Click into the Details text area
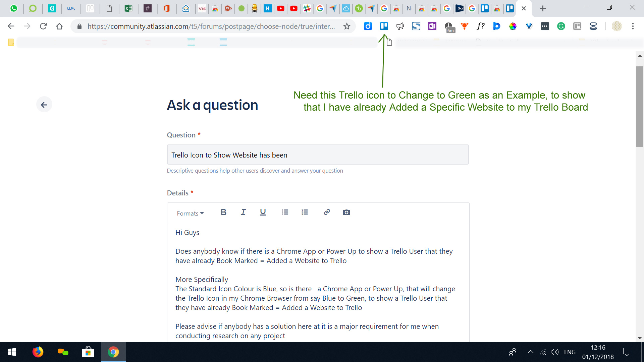Screen dimensions: 644x362 318,282
